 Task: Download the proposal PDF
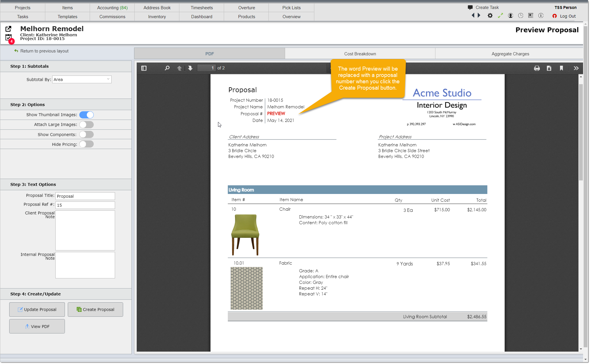point(549,68)
